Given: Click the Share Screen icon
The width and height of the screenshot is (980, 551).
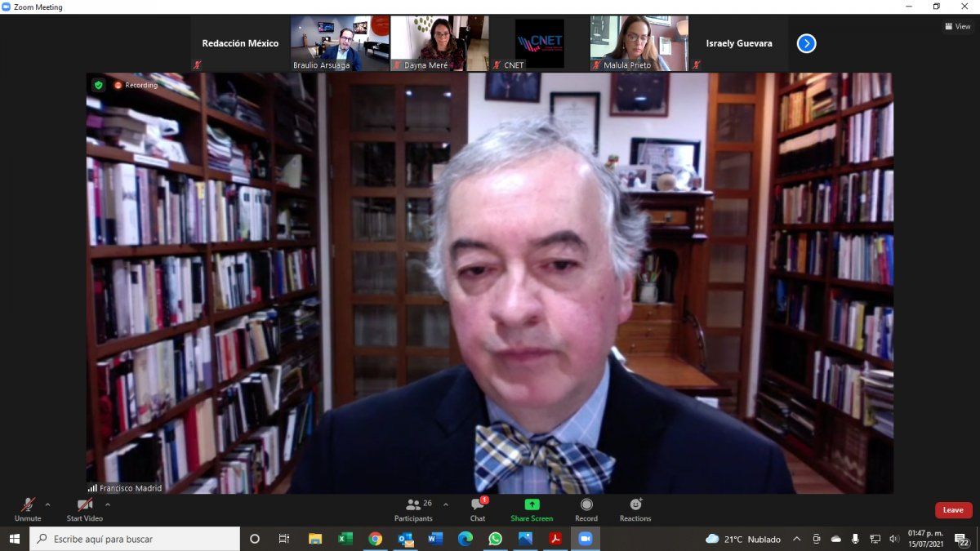Looking at the screenshot, I should pos(532,505).
